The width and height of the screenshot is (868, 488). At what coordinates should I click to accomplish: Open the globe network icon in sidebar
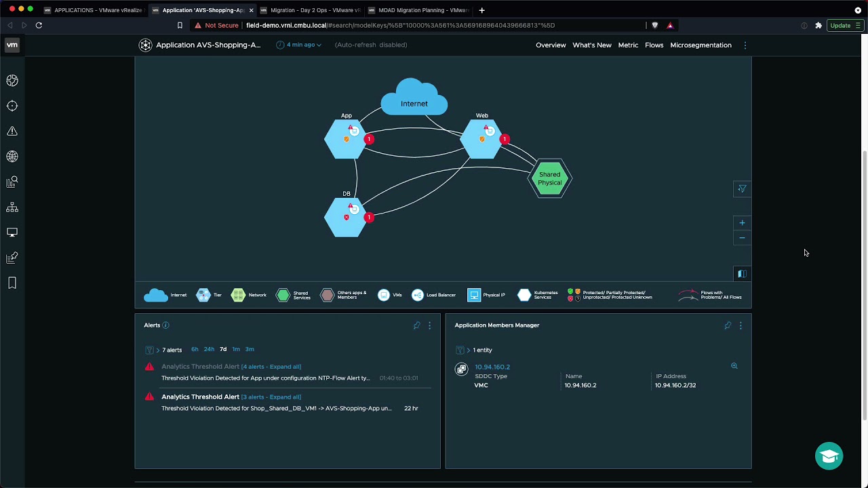tap(12, 157)
